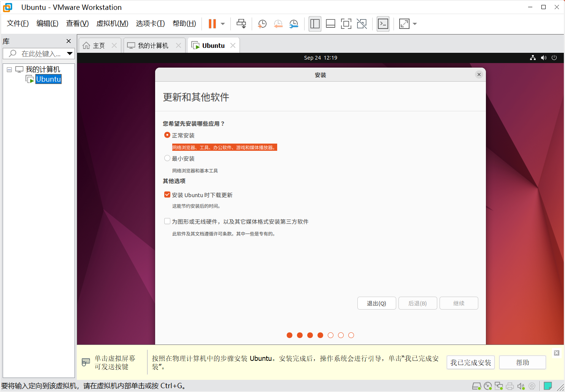The height and width of the screenshot is (392, 565).
Task: Toggle the console view
Action: (383, 24)
